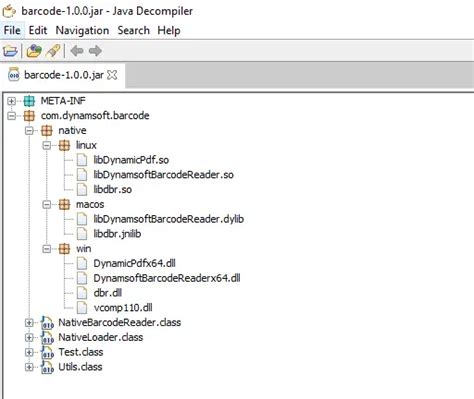Viewport: 474px width, 399px height.
Task: Select the linux folder label
Action: (x=86, y=145)
